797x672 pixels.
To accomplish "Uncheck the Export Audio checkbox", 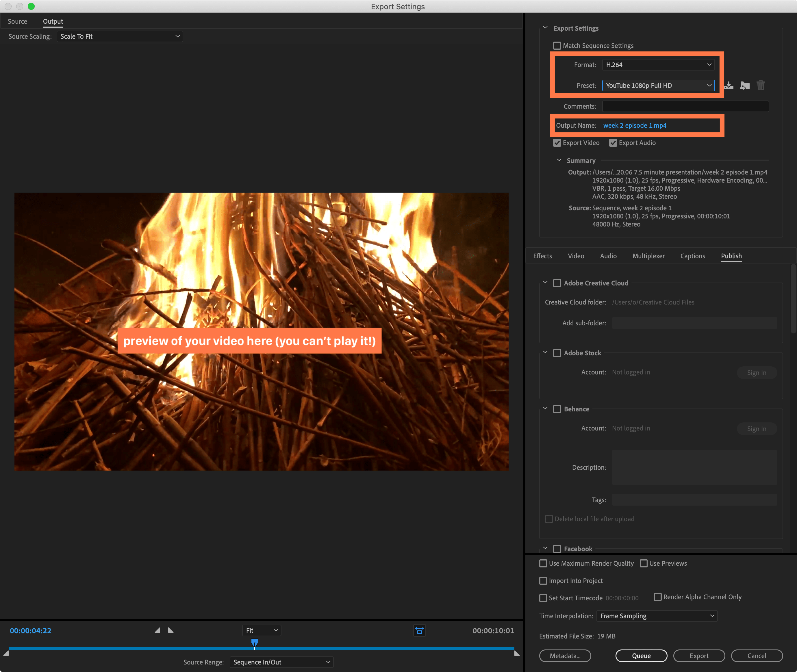I will coord(613,143).
